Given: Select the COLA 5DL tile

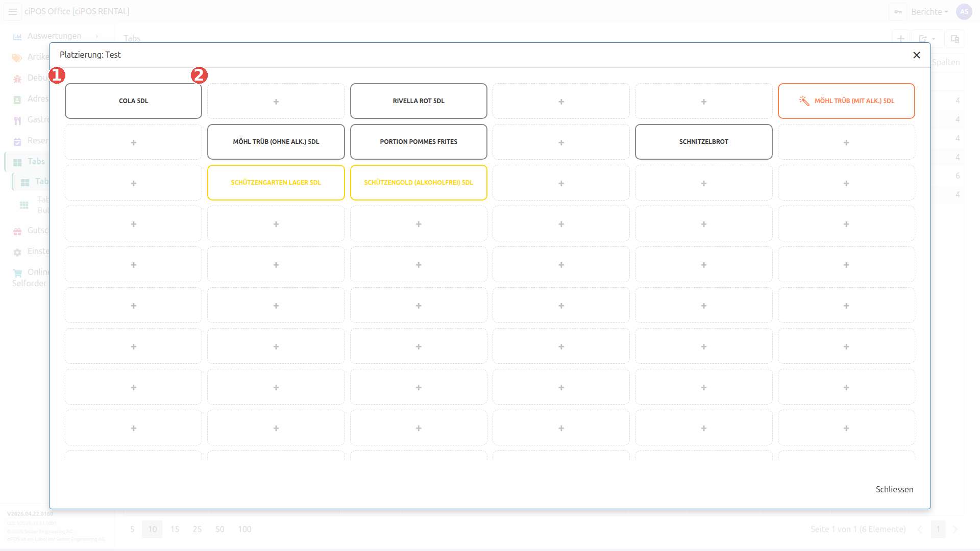Looking at the screenshot, I should (x=133, y=101).
